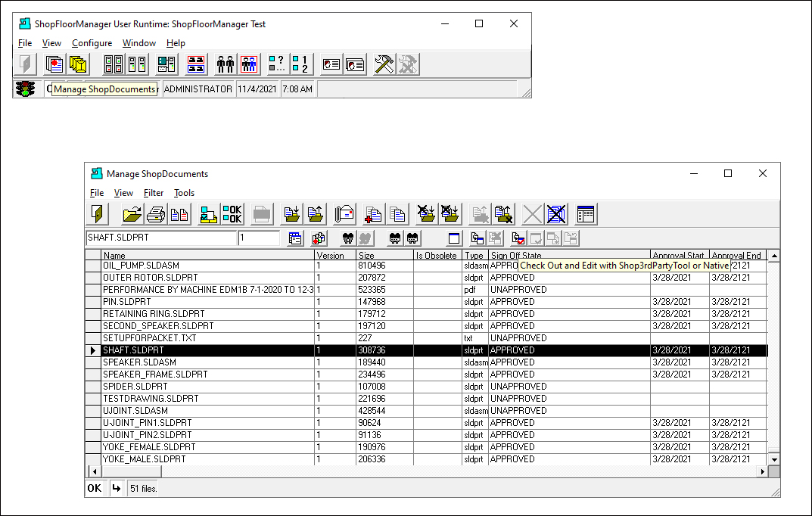Click the OK OK checklist icon

(232, 214)
